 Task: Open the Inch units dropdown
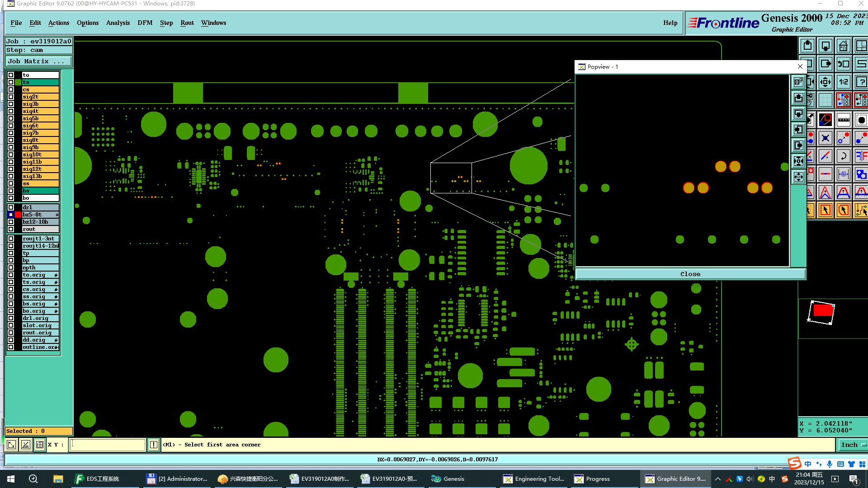[x=853, y=445]
